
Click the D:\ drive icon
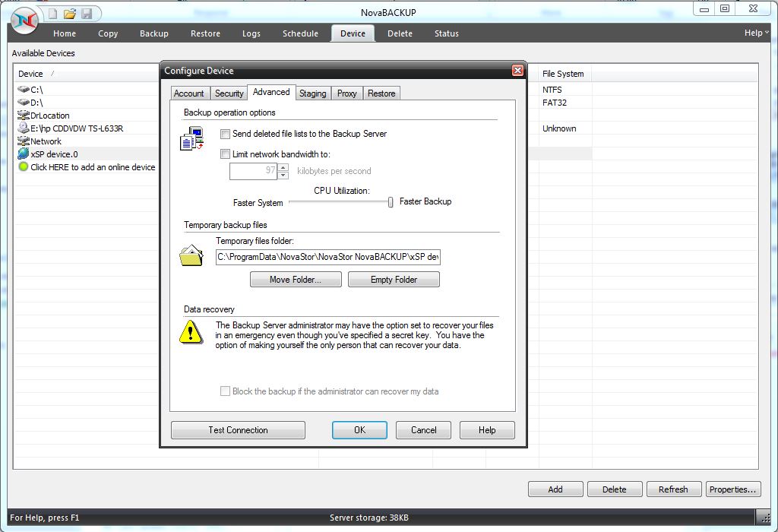tap(24, 103)
